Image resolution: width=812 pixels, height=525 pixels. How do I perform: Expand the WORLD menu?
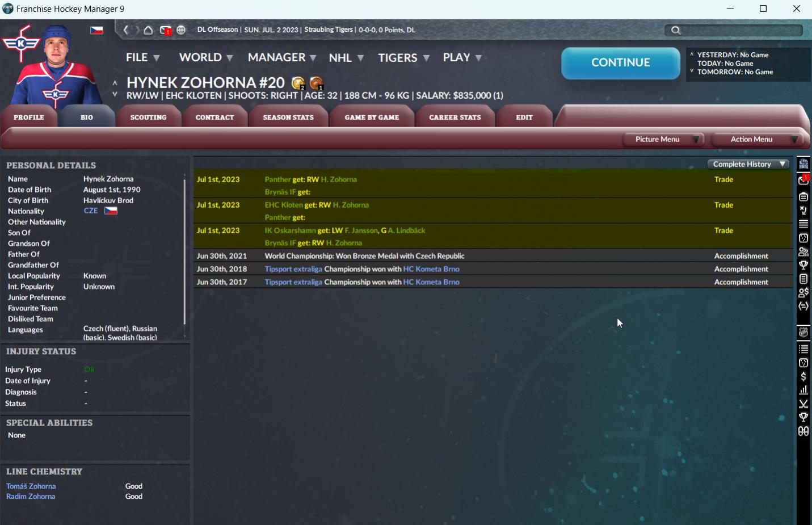[206, 58]
